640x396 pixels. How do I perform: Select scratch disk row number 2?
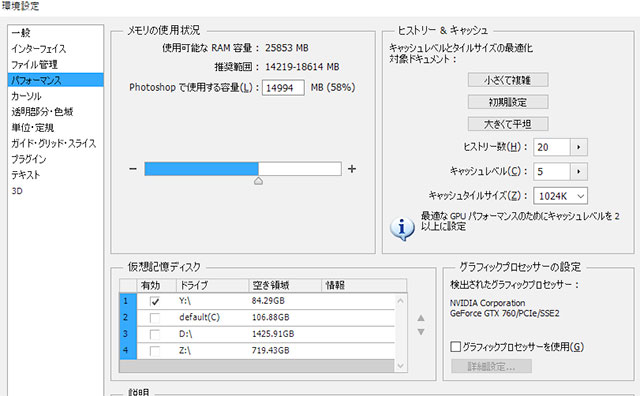[128, 318]
